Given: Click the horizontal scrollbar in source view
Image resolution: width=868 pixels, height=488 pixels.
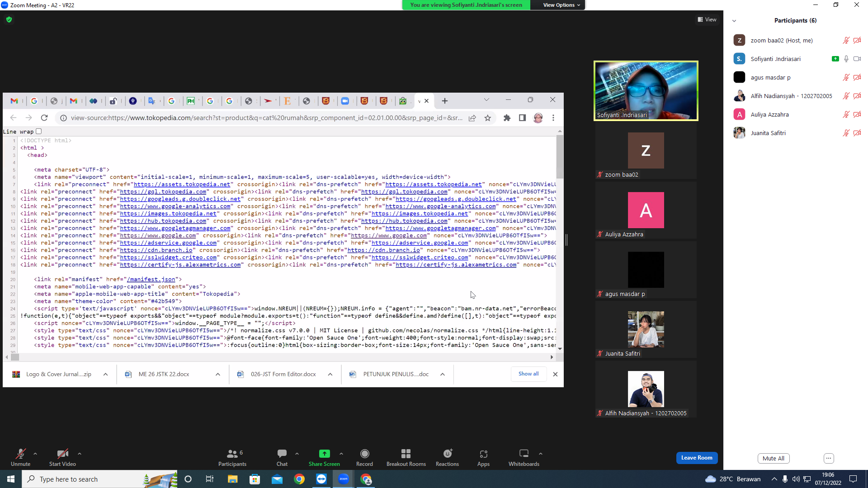Looking at the screenshot, I should 15,357.
